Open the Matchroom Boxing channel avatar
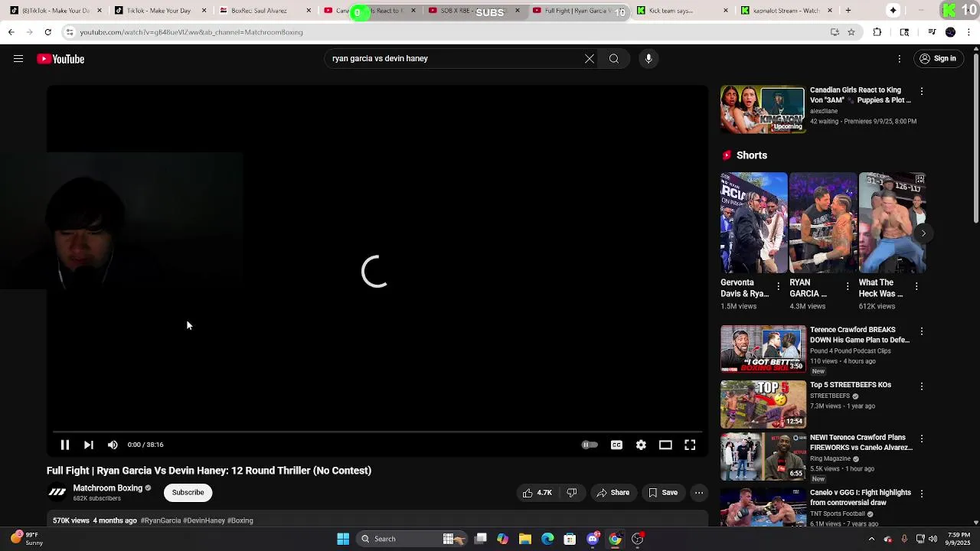The image size is (980, 551). tap(57, 492)
